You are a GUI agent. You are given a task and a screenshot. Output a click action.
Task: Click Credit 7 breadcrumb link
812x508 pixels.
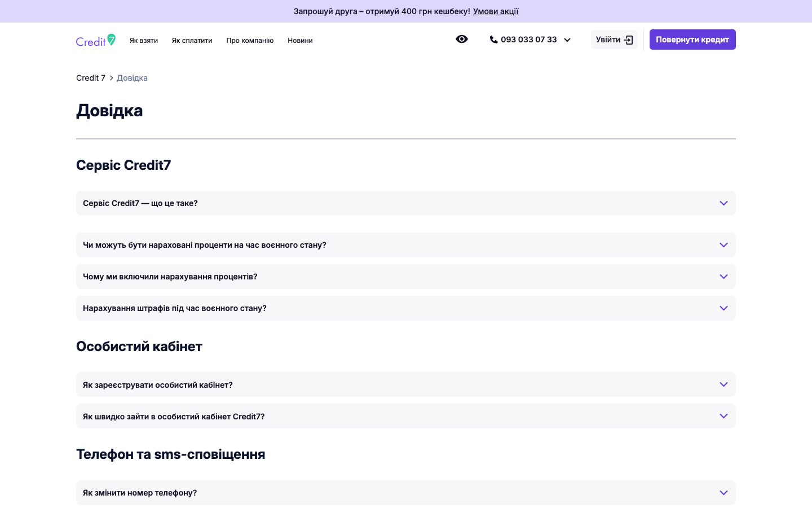(91, 78)
